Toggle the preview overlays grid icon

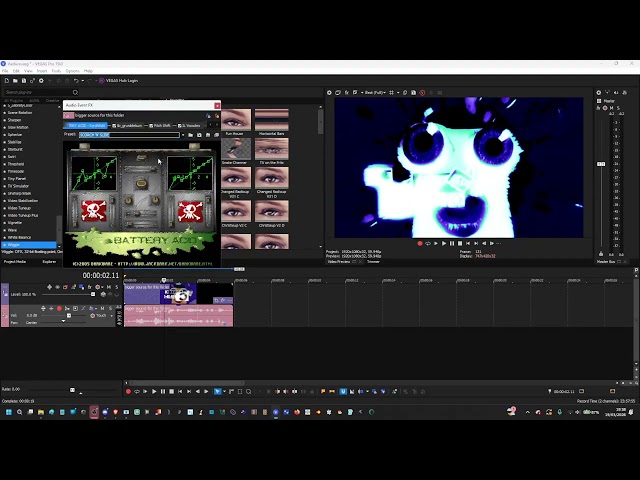[x=391, y=93]
